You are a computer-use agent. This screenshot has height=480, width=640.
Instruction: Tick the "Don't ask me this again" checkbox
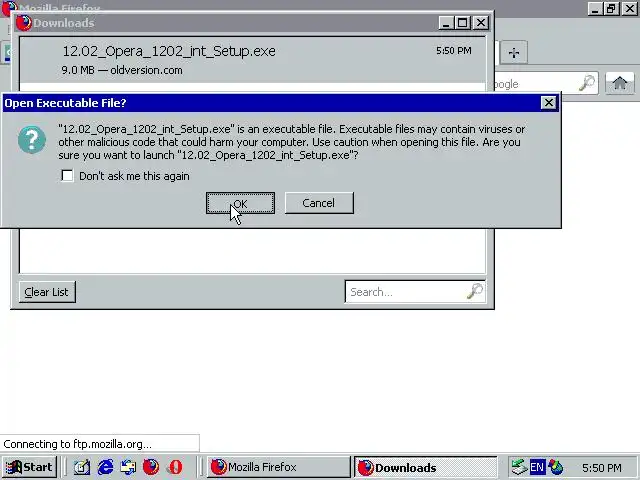click(x=67, y=176)
